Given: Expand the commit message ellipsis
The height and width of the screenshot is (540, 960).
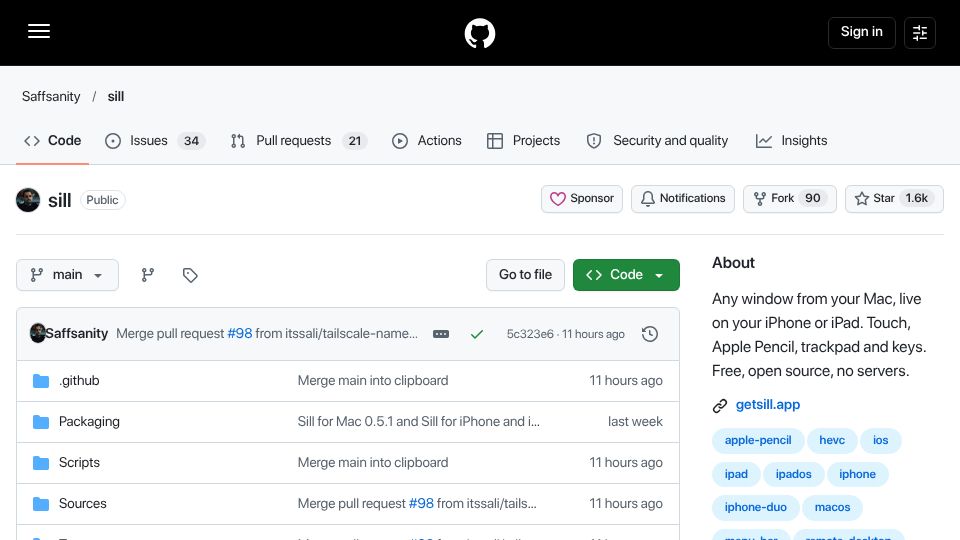Looking at the screenshot, I should pyautogui.click(x=441, y=334).
